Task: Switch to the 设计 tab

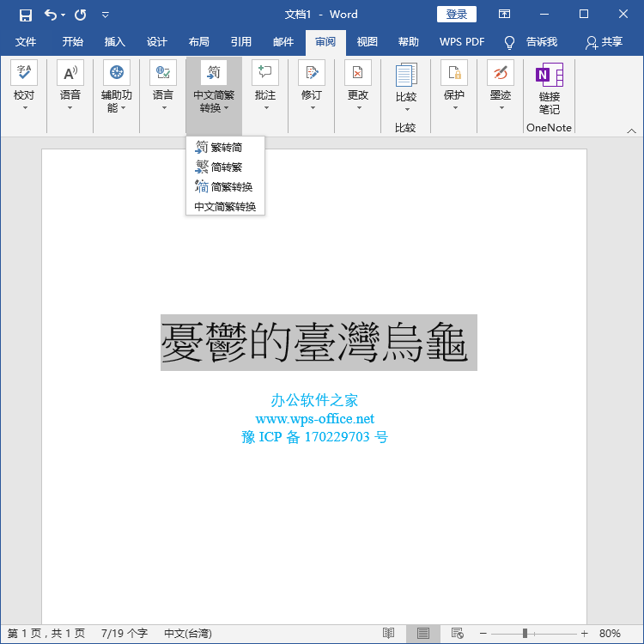Action: point(157,41)
